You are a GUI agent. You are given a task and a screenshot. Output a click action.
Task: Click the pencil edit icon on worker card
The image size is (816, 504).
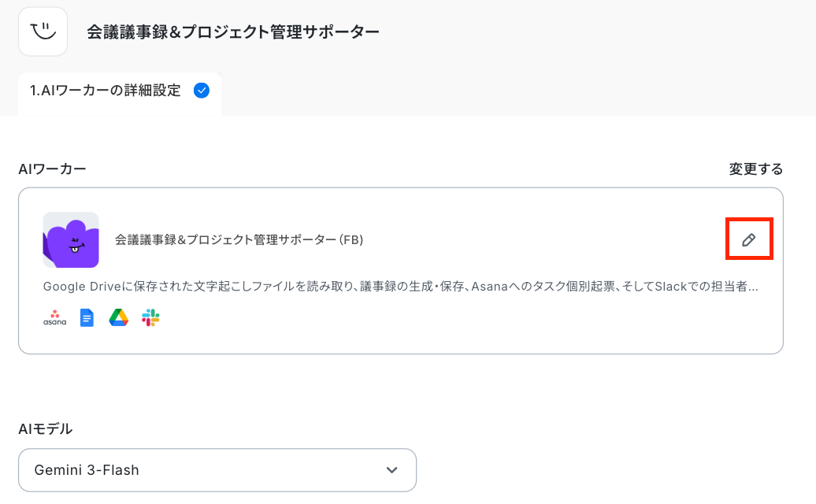749,239
